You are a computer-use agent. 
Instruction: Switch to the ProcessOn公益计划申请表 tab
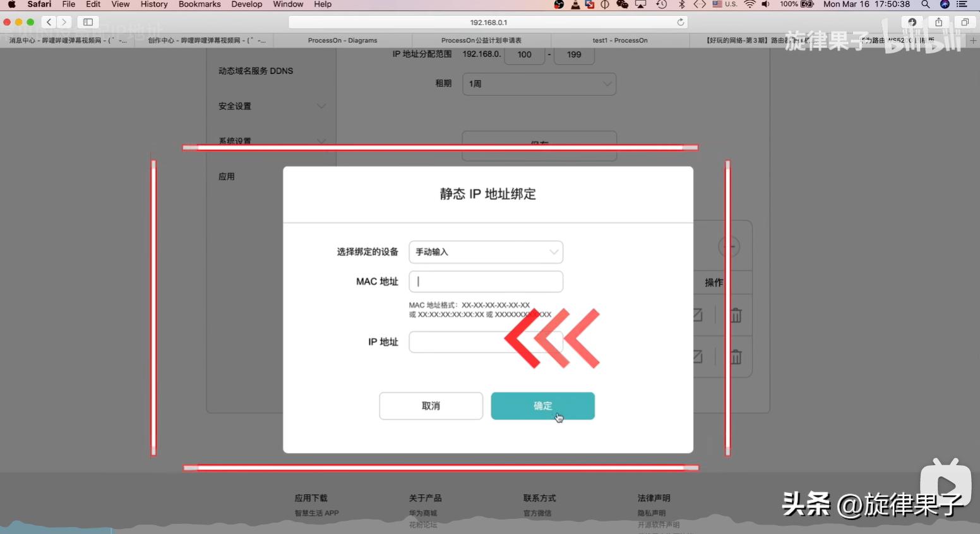[x=481, y=40]
